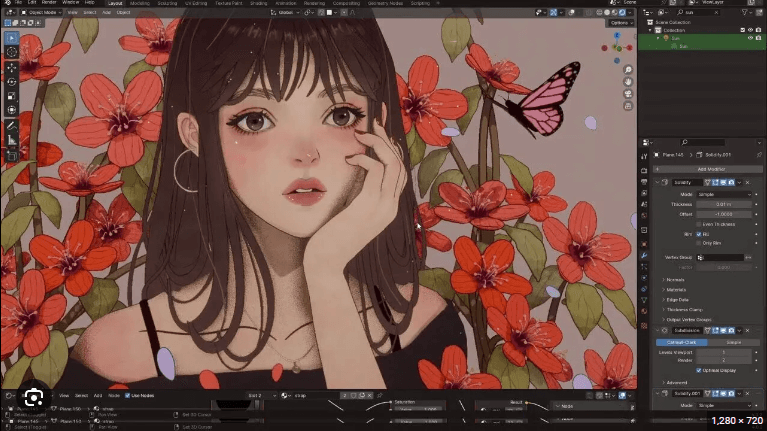Open the World properties tab
Viewport: 767px width, 431px height.
click(644, 215)
